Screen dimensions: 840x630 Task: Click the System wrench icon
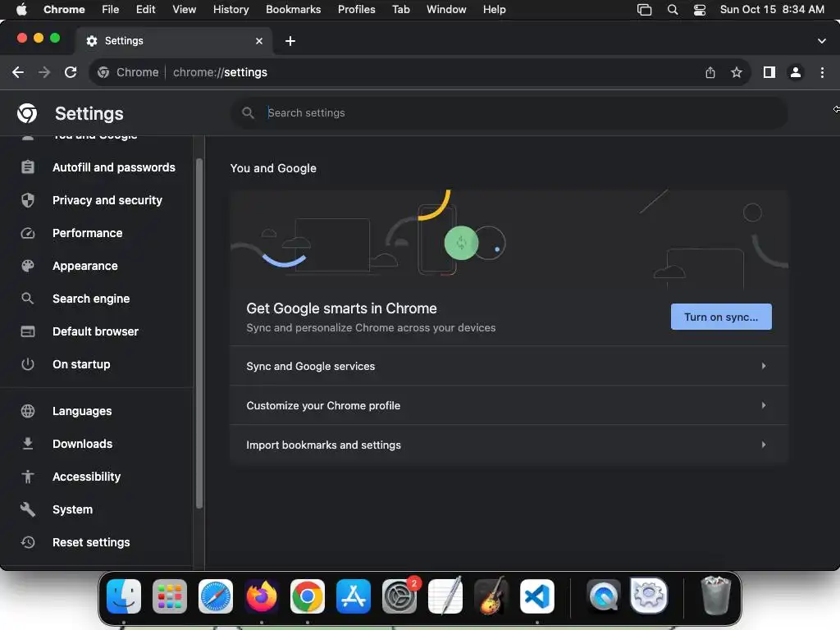click(27, 509)
